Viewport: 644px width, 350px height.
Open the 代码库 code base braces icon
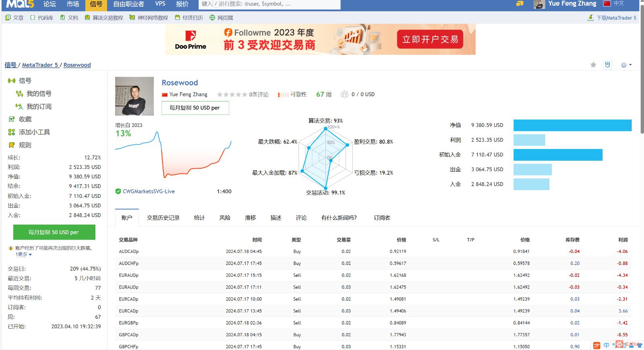click(33, 18)
